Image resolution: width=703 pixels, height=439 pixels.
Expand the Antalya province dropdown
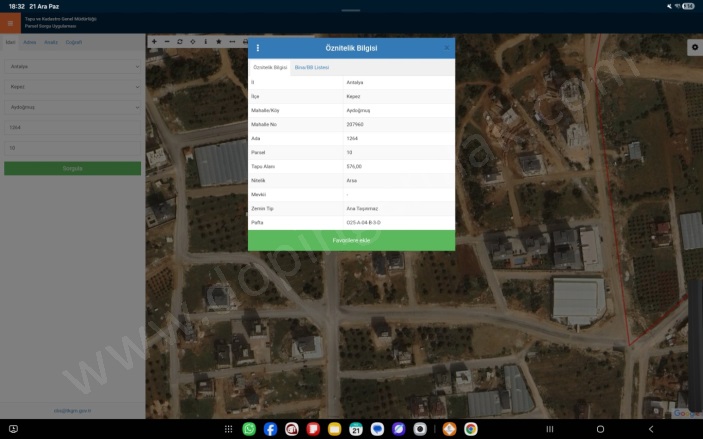[x=72, y=67]
